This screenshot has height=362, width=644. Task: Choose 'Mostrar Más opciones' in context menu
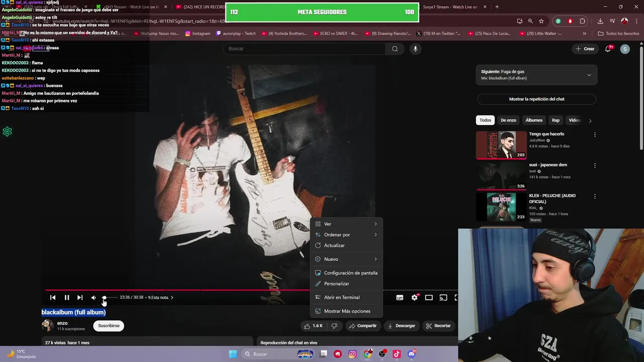click(346, 311)
